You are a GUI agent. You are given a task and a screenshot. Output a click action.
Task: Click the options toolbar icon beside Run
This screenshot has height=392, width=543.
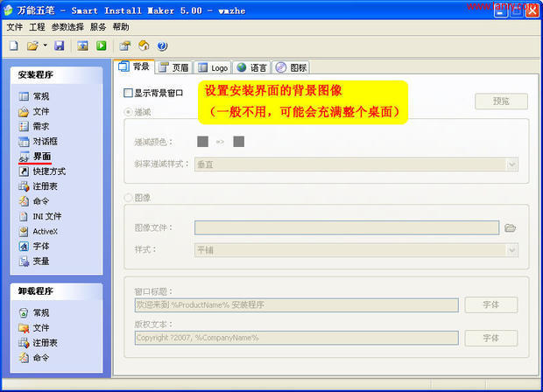click(x=125, y=45)
